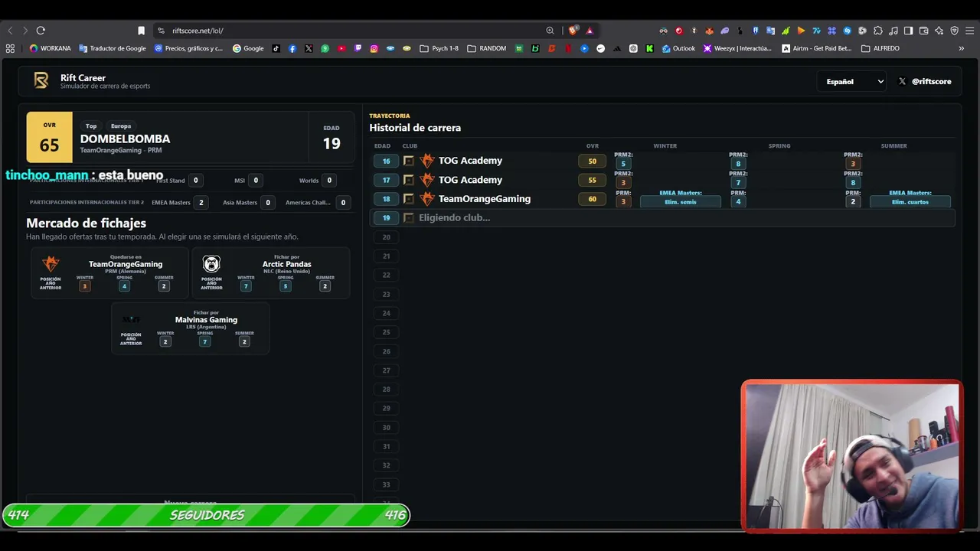The width and height of the screenshot is (980, 551).
Task: Go forward using the browser forward arrow
Action: 25,31
